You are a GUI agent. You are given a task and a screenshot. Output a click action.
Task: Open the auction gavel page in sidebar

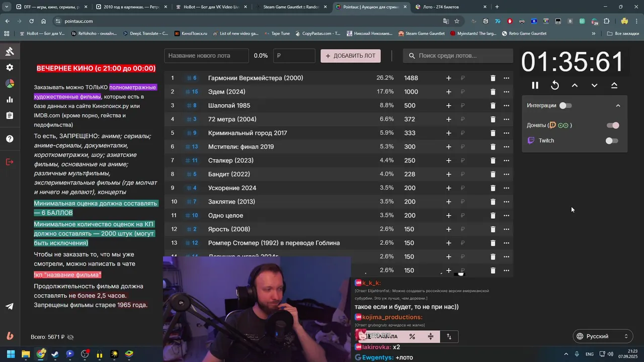pyautogui.click(x=10, y=51)
